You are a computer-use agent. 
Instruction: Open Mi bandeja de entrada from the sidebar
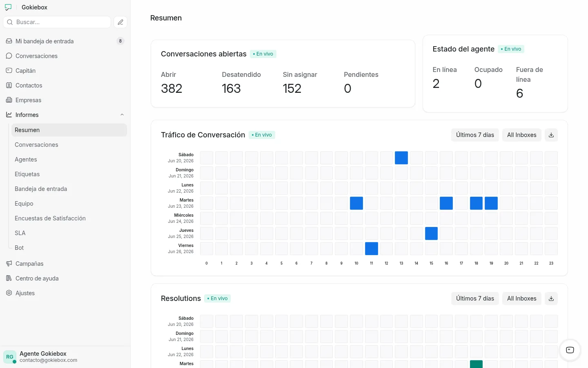click(65, 41)
